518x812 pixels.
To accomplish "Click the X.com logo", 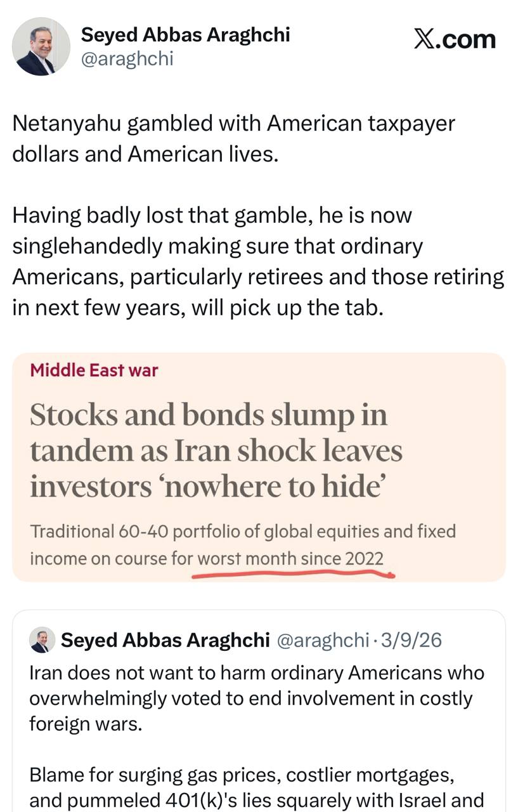I will [x=454, y=39].
